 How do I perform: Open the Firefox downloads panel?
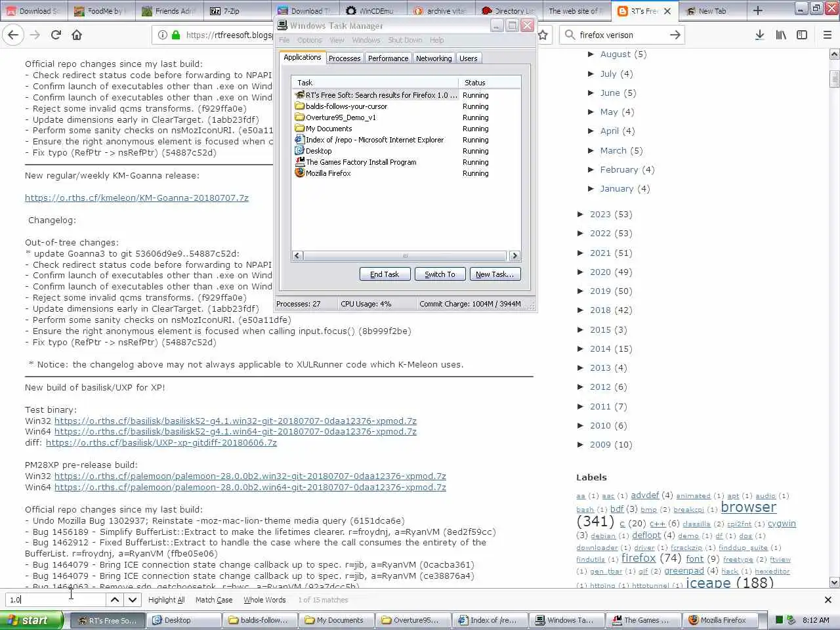(x=759, y=35)
